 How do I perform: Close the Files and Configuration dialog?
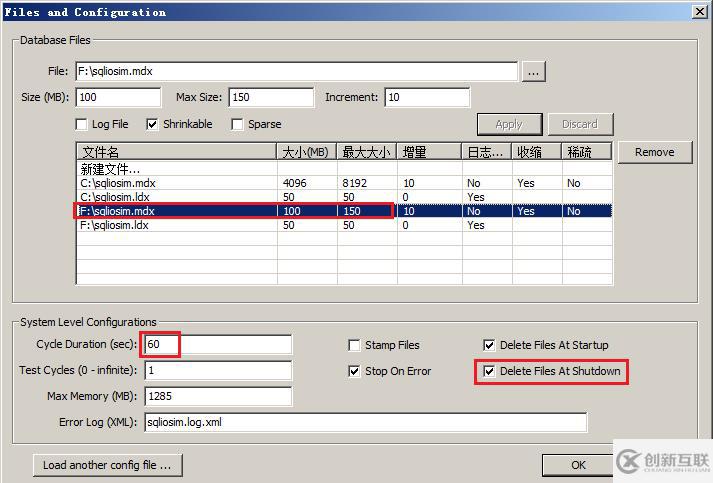pyautogui.click(x=699, y=11)
